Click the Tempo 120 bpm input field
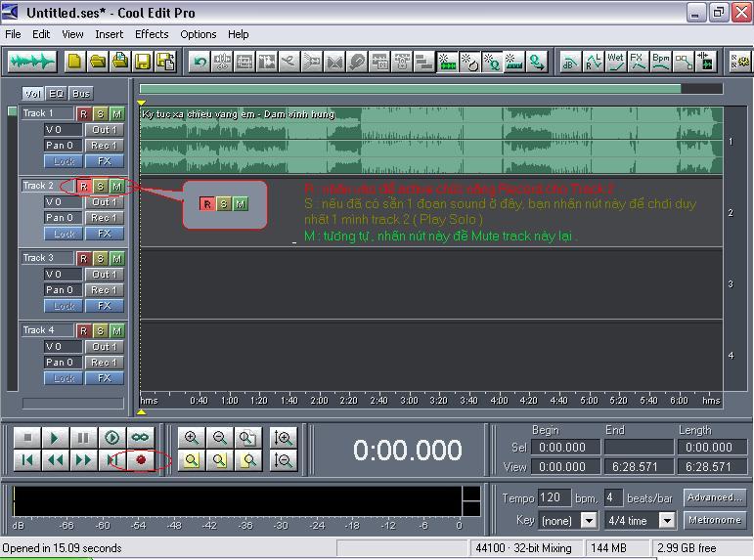 tap(554, 497)
